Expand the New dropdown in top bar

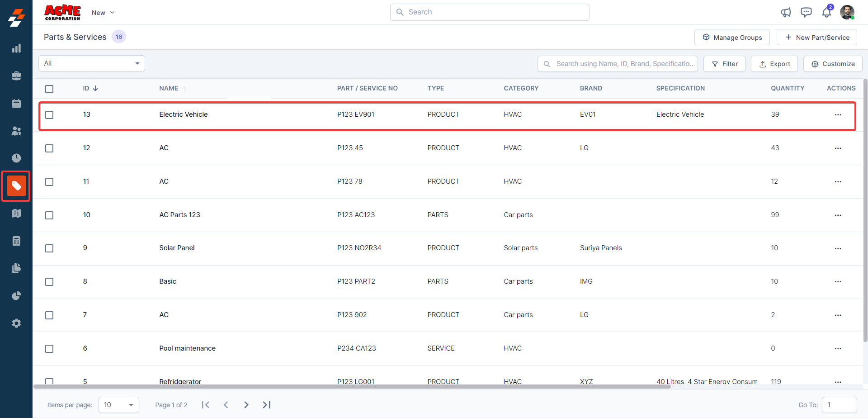(103, 13)
